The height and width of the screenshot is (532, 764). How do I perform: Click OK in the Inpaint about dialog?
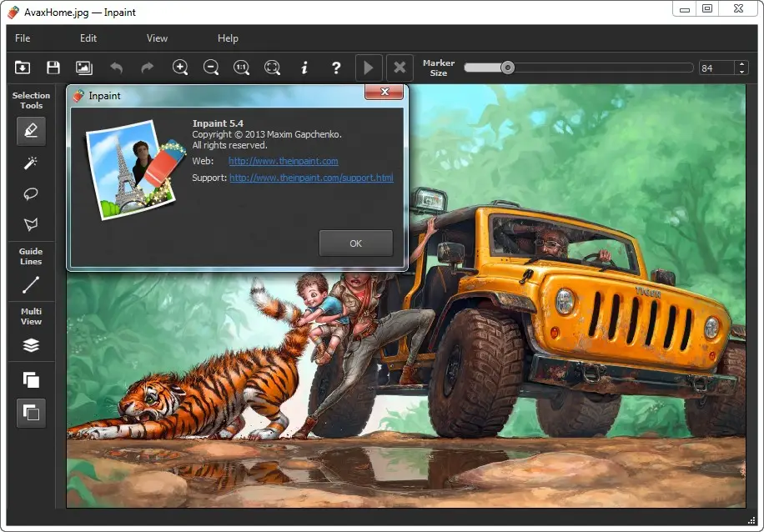(355, 243)
